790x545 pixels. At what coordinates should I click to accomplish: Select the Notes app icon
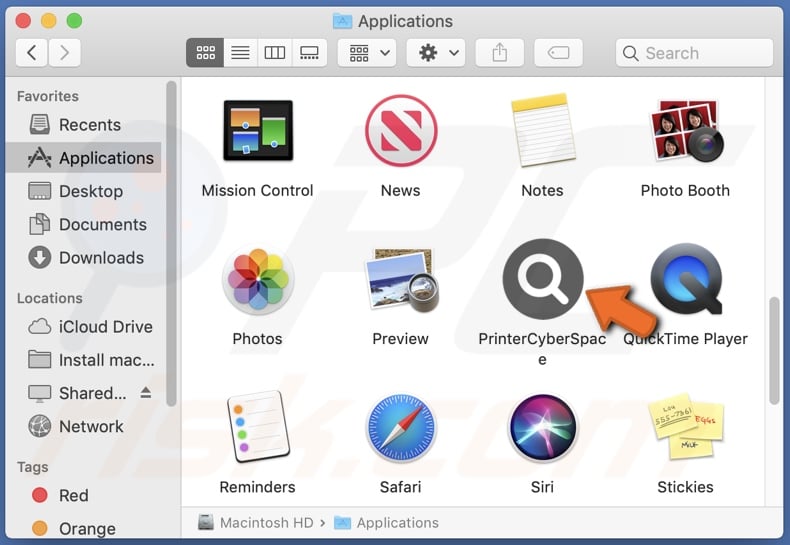pyautogui.click(x=543, y=130)
